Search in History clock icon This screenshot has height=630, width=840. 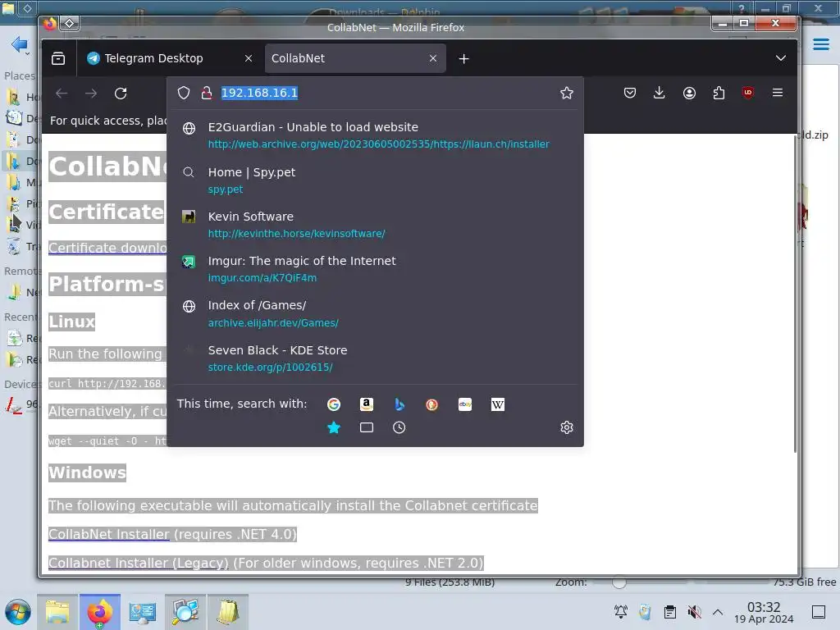399,427
